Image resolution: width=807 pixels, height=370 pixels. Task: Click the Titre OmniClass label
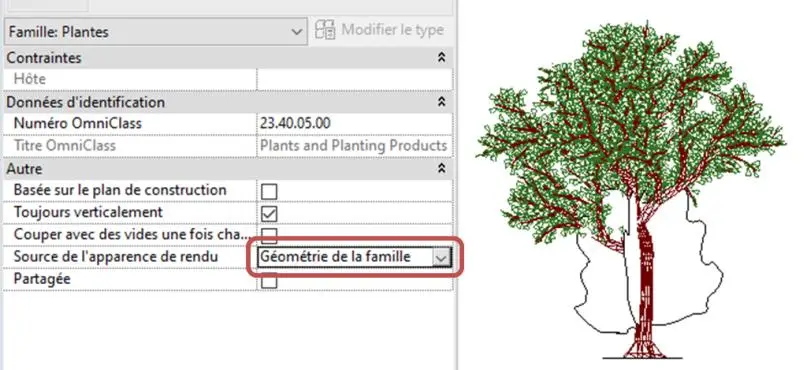[x=65, y=146]
